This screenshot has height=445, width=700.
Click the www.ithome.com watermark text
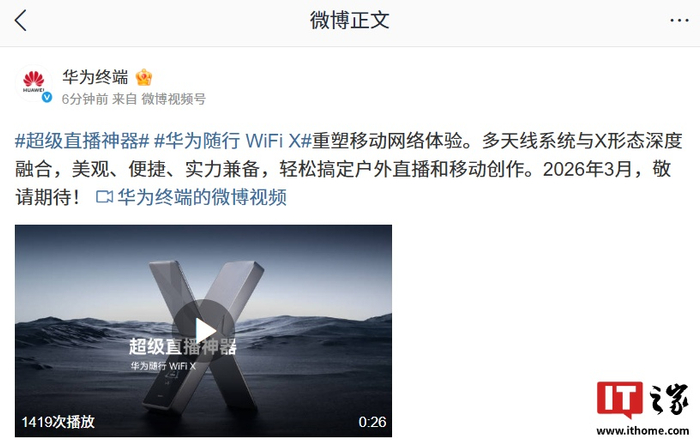tap(642, 431)
